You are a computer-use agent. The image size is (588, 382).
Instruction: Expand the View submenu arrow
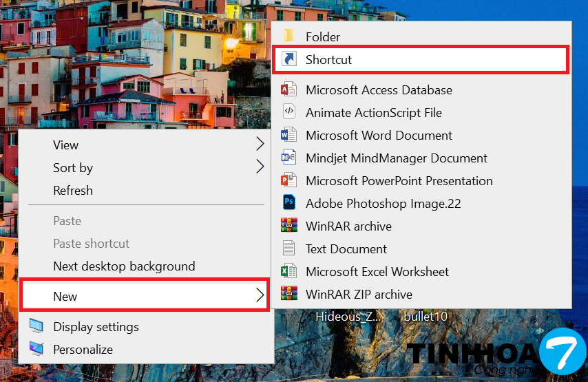[260, 145]
